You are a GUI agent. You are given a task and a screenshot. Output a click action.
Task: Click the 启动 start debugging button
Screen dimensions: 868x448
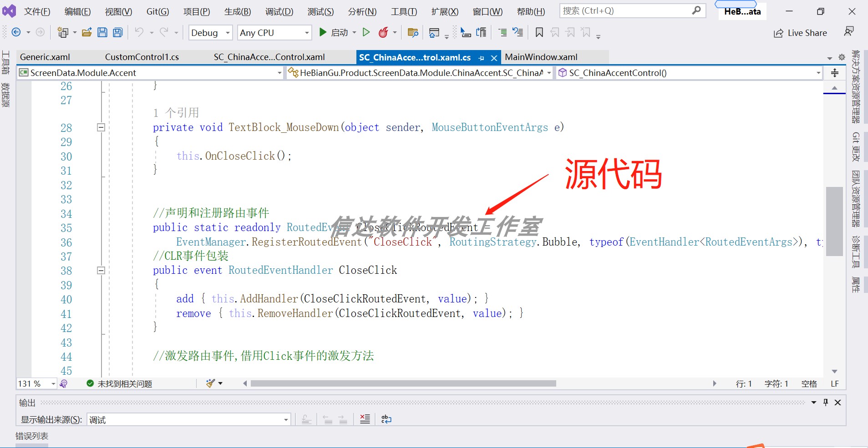(x=333, y=32)
